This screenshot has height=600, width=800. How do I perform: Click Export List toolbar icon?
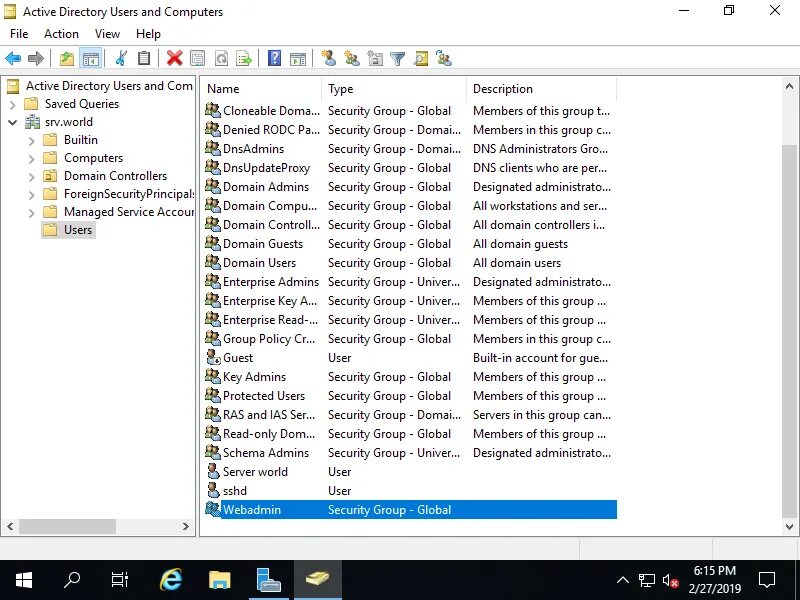[x=244, y=59]
